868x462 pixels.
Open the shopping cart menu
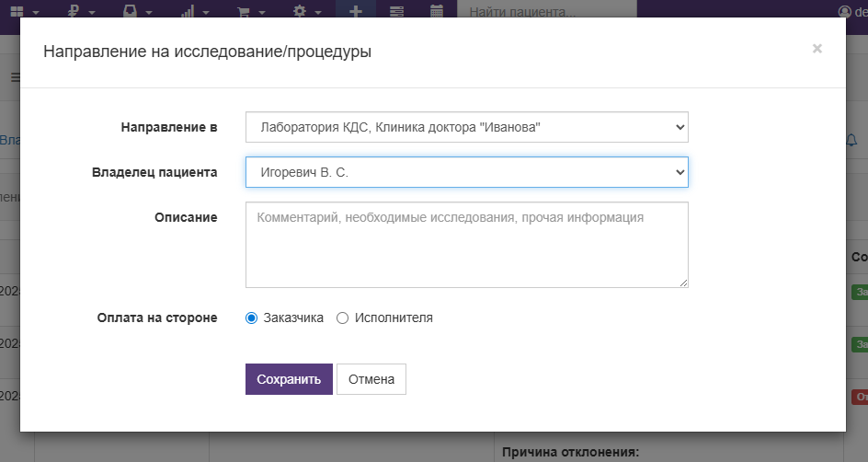[x=245, y=11]
